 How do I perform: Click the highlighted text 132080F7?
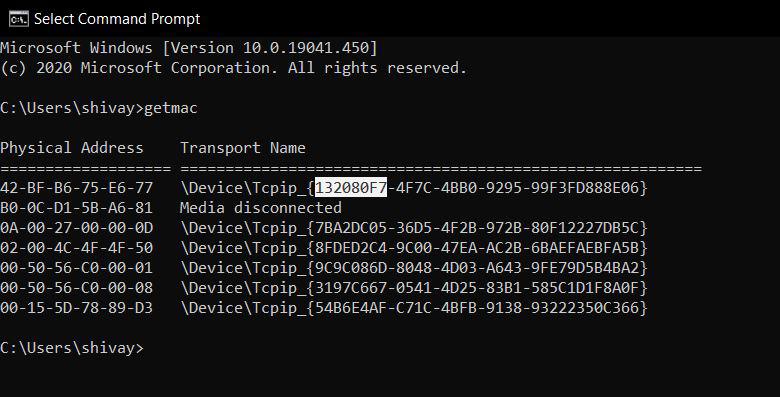[351, 188]
